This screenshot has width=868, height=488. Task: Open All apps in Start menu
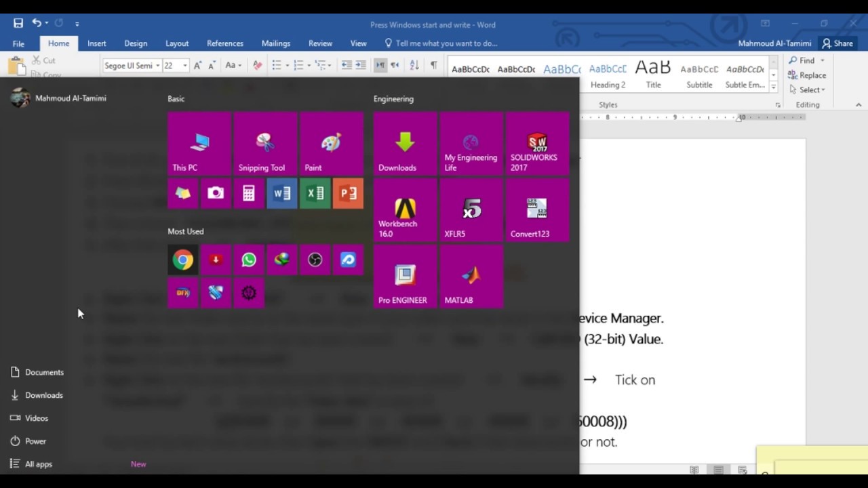click(x=31, y=464)
